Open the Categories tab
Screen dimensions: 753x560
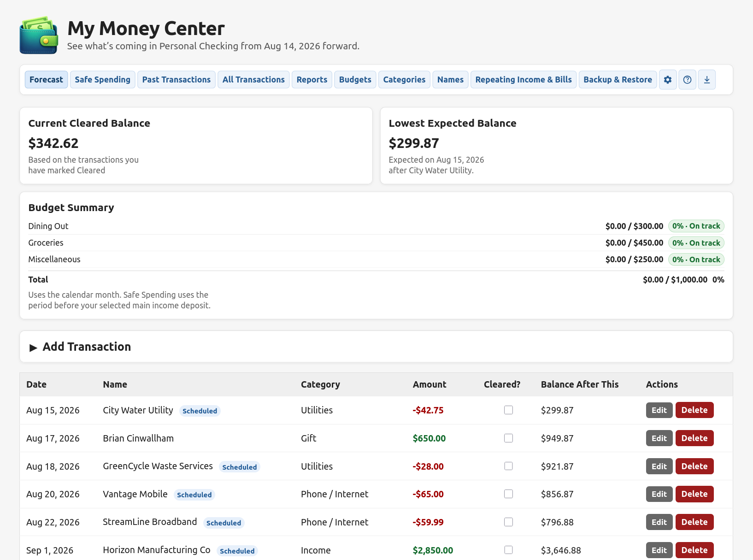[x=404, y=80]
